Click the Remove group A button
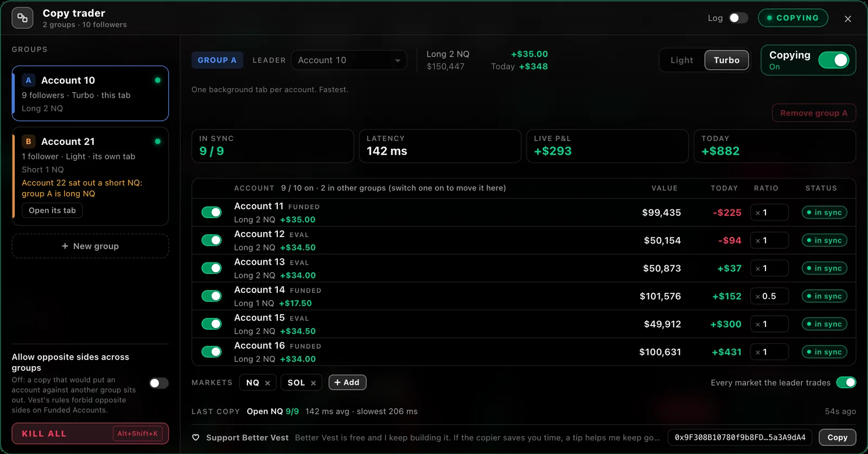Viewport: 868px width, 454px height. [814, 113]
